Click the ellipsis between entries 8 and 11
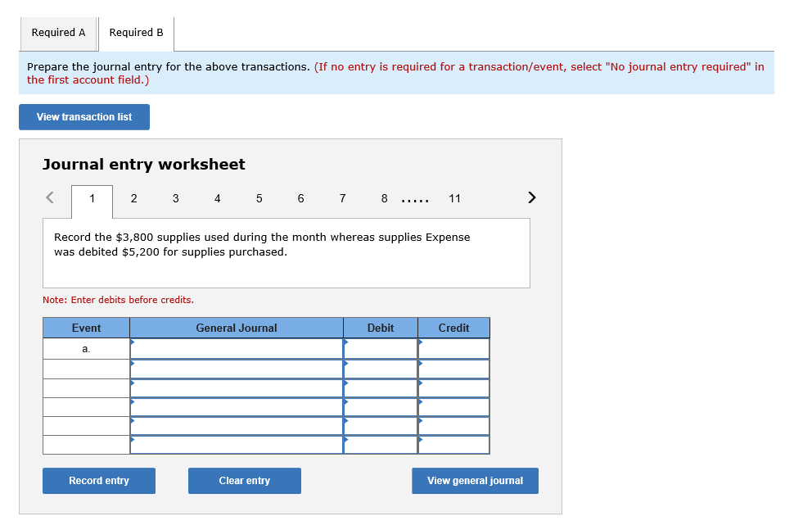This screenshot has height=530, width=812. (414, 199)
